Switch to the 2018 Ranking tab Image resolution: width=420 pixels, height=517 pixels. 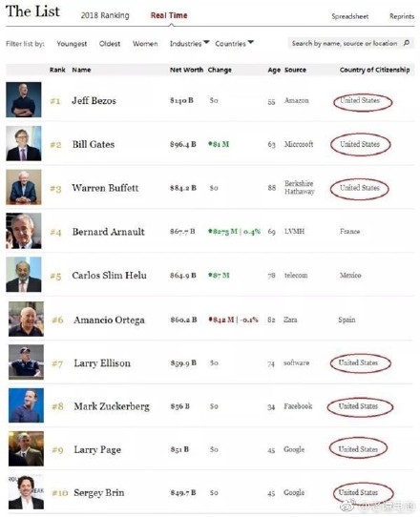[x=105, y=15]
